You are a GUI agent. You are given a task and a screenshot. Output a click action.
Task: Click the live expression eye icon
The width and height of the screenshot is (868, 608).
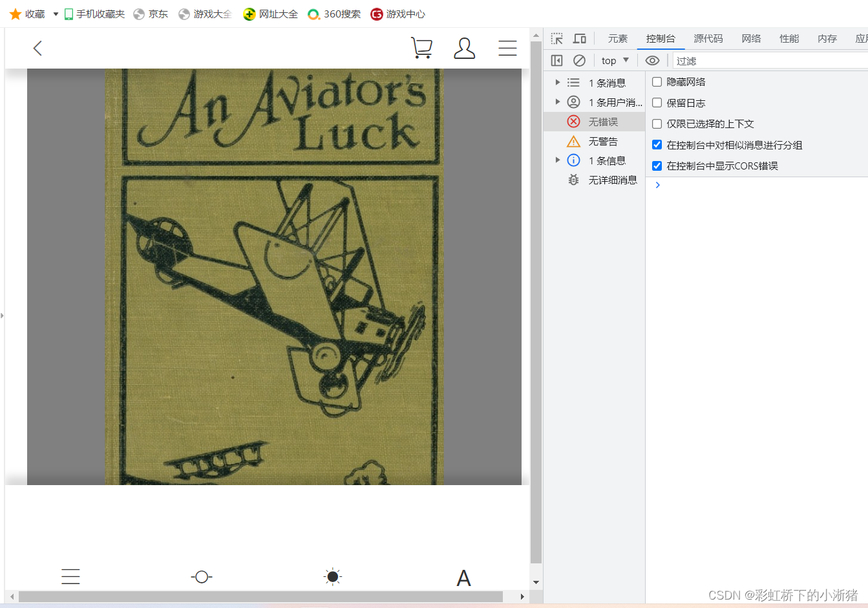[x=652, y=60]
